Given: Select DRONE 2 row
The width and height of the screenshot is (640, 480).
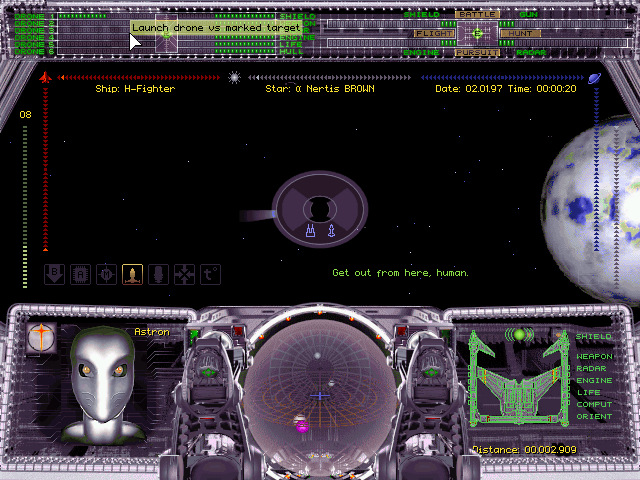Looking at the screenshot, I should [x=35, y=23].
